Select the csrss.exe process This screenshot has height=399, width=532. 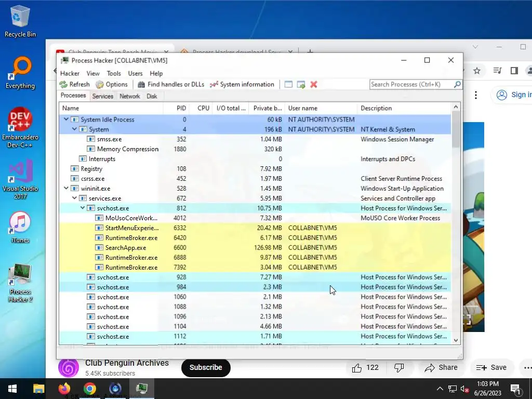coord(255,179)
